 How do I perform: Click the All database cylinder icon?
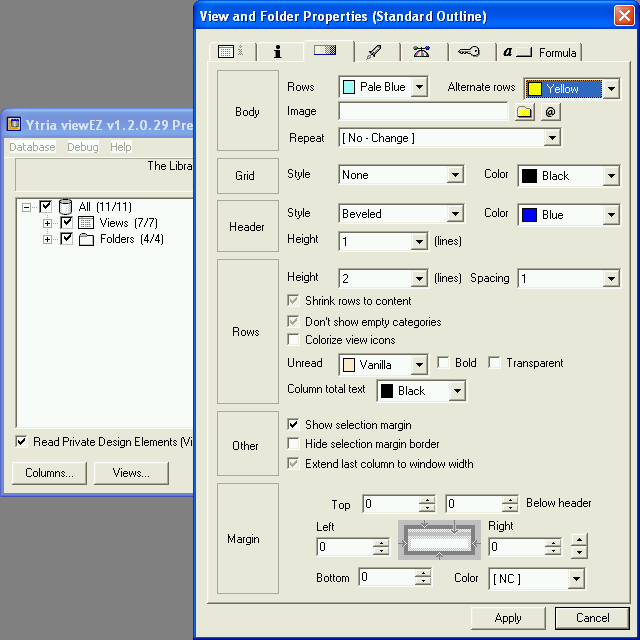tap(65, 207)
